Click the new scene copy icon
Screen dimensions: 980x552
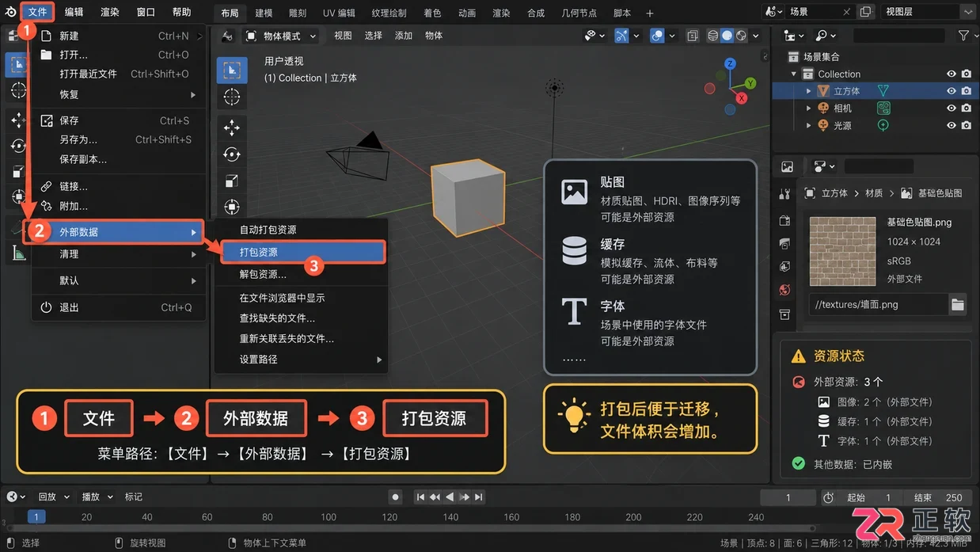pos(865,12)
